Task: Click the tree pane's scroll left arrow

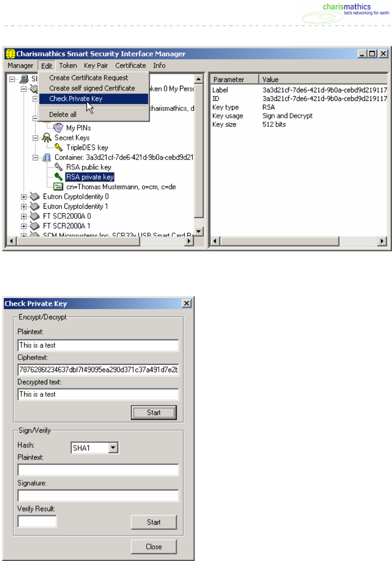Action: pyautogui.click(x=12, y=241)
